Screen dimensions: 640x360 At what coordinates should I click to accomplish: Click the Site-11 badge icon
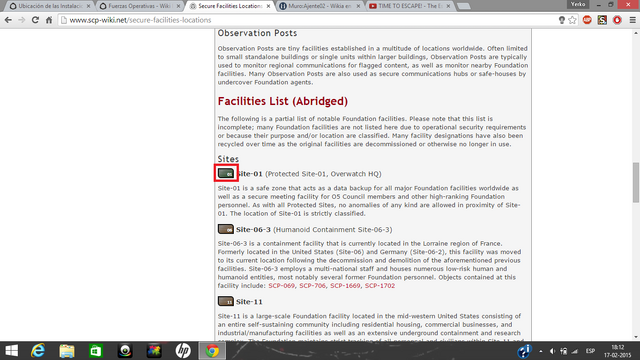pyautogui.click(x=226, y=301)
